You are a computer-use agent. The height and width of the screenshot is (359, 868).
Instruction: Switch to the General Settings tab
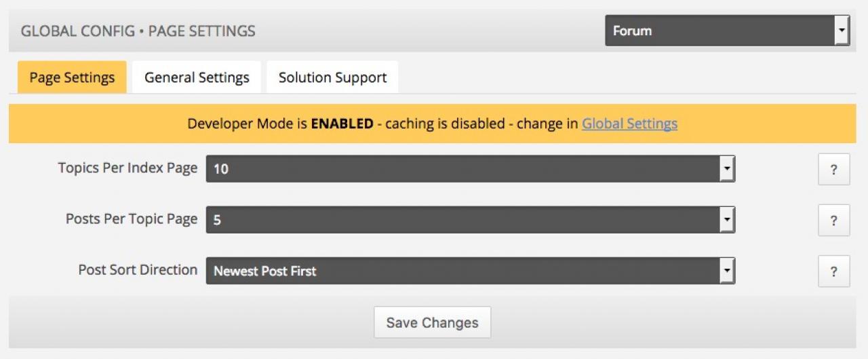click(x=197, y=77)
